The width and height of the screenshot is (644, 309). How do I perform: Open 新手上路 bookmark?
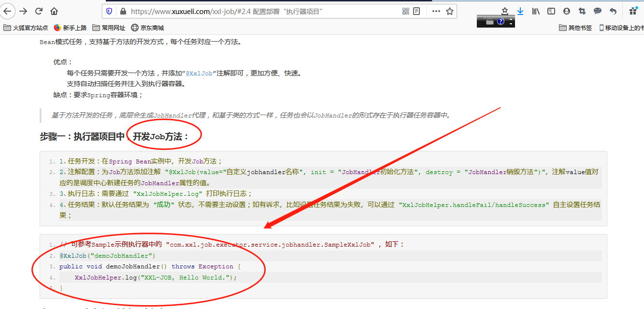click(70, 28)
